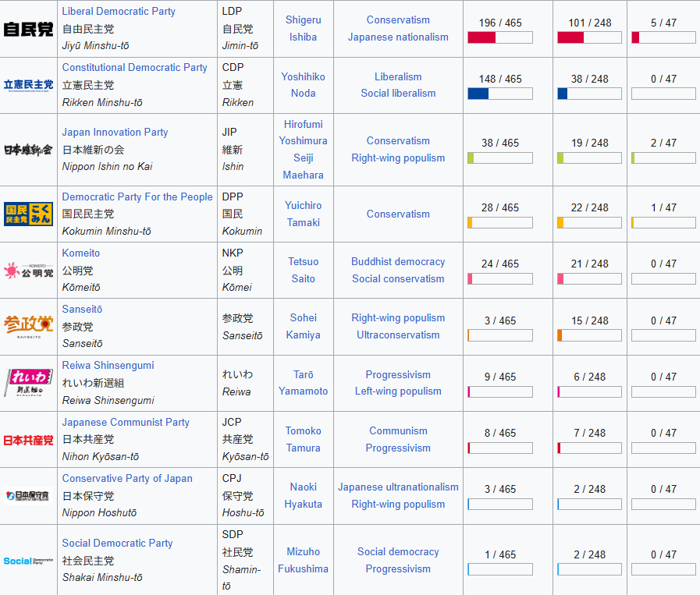Open the Liberalism ideology link
The image size is (700, 595).
point(398,76)
